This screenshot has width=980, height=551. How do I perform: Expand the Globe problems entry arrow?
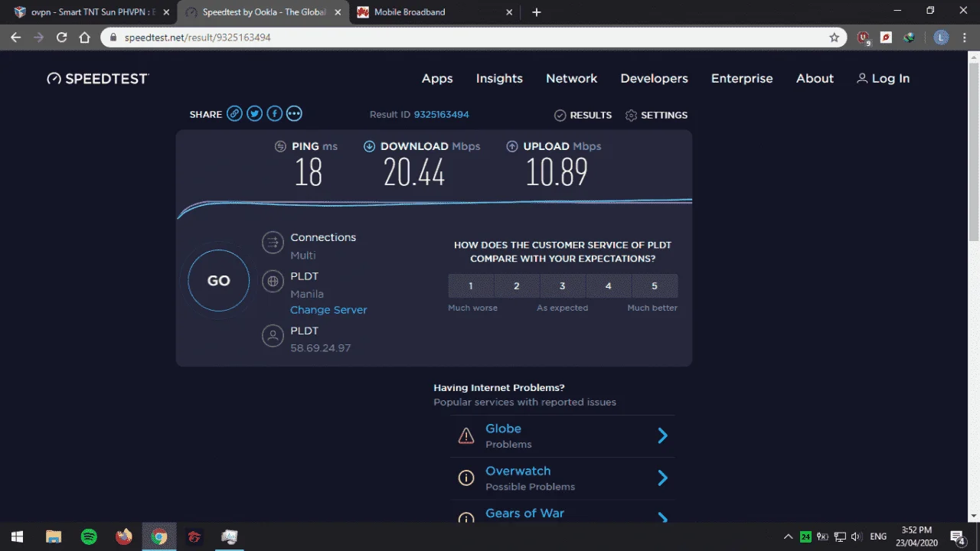pyautogui.click(x=663, y=436)
